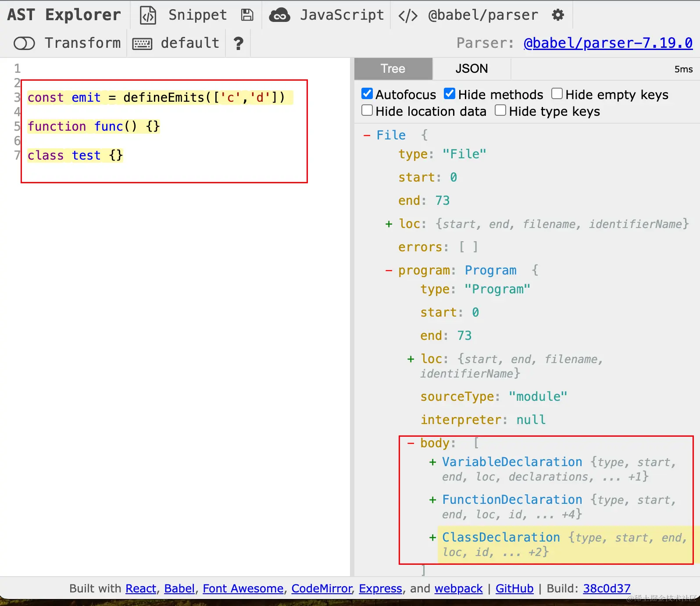Enable Hide empty keys checkbox
Viewport: 700px width, 606px height.
tap(557, 93)
